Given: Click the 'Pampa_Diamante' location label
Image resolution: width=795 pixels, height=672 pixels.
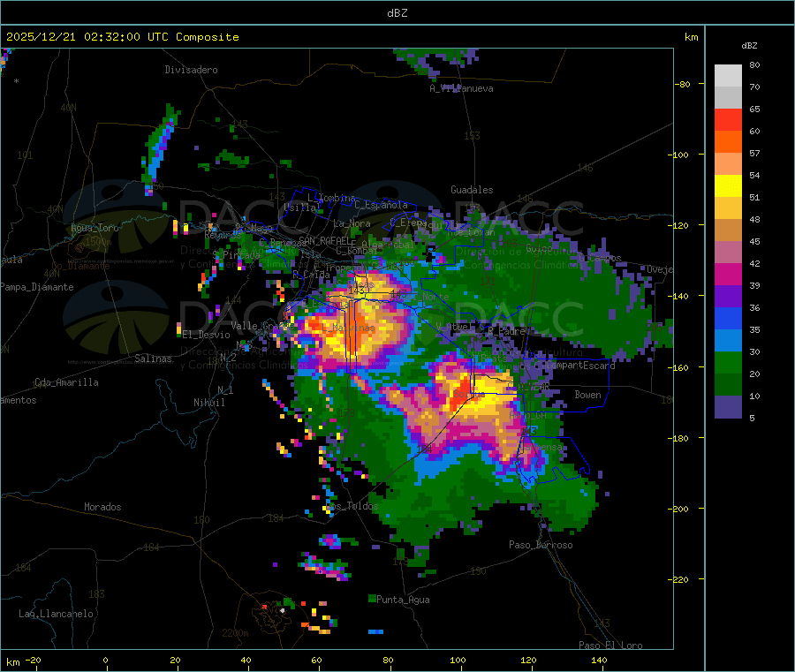Looking at the screenshot, I should [x=37, y=287].
